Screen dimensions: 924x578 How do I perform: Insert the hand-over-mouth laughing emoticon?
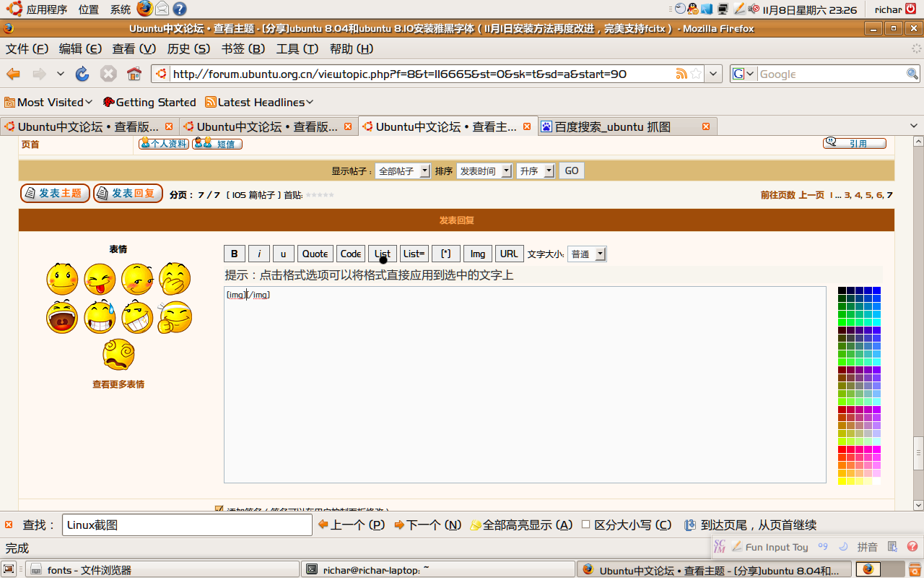(x=175, y=279)
